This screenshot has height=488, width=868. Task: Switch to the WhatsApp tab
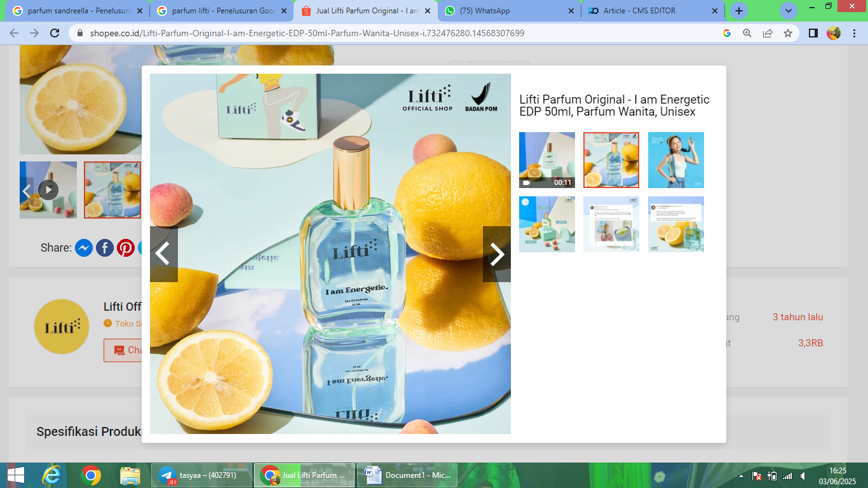(x=511, y=11)
